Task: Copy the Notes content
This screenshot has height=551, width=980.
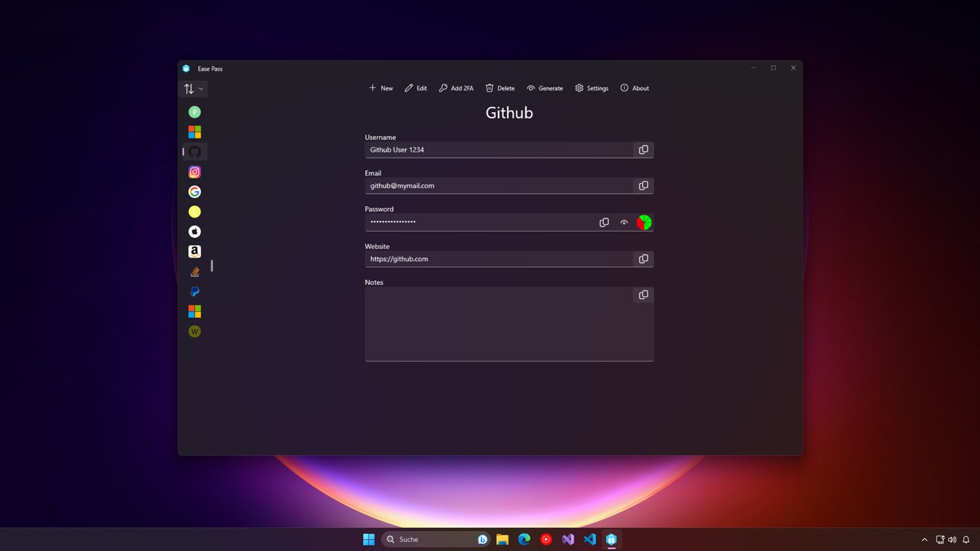Action: click(x=643, y=295)
